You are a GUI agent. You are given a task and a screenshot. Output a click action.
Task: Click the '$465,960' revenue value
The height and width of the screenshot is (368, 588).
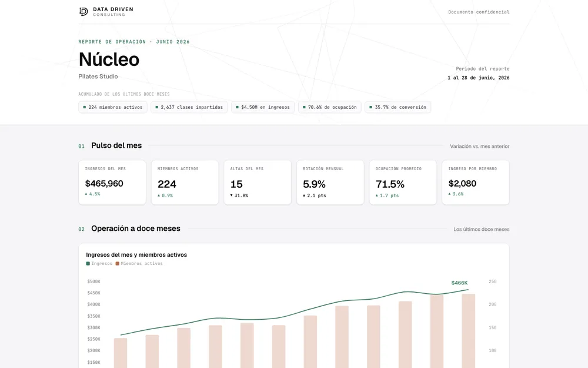104,184
